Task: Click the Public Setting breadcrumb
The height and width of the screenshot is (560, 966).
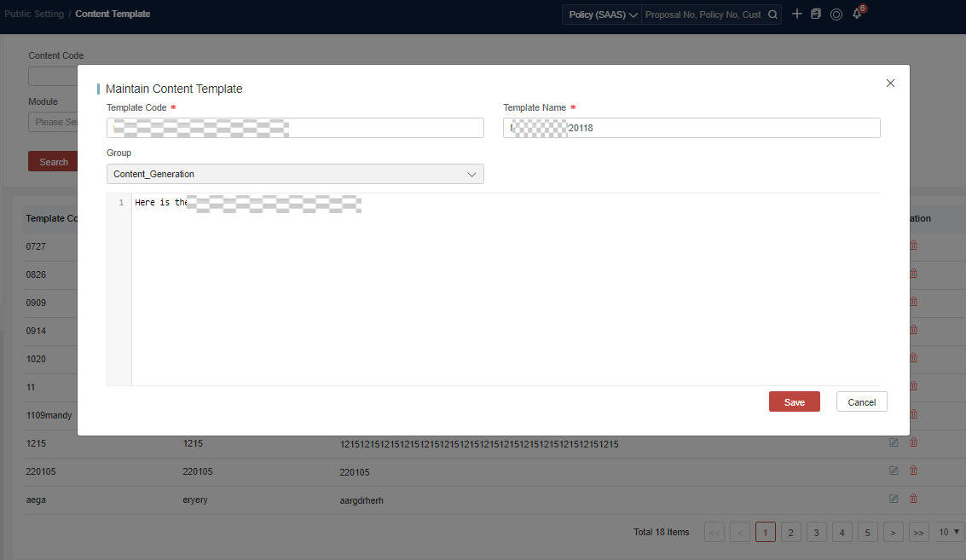Action: coord(32,14)
